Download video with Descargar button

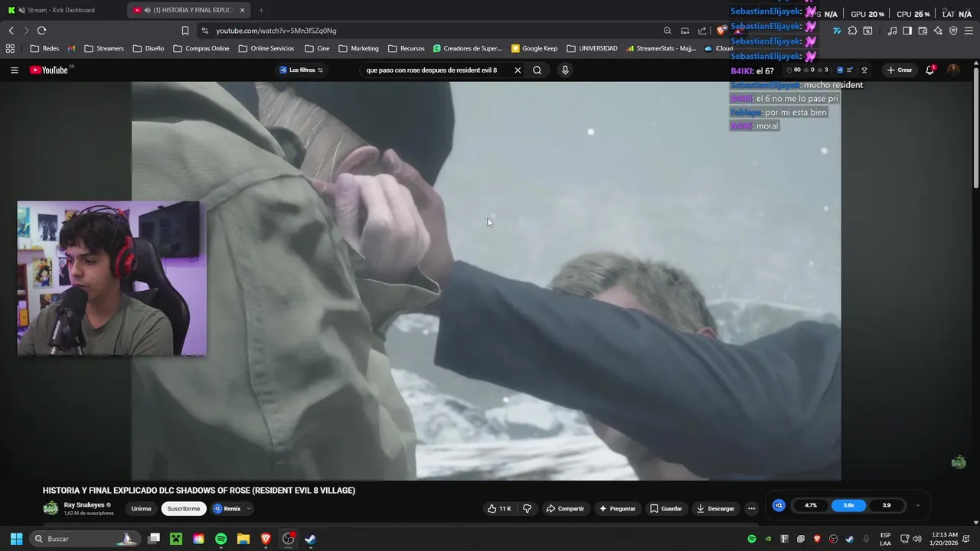(x=715, y=508)
